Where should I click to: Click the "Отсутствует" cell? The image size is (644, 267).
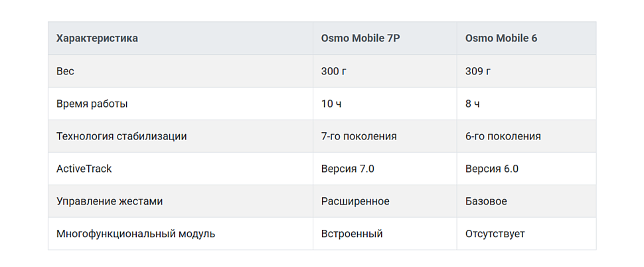(x=495, y=234)
